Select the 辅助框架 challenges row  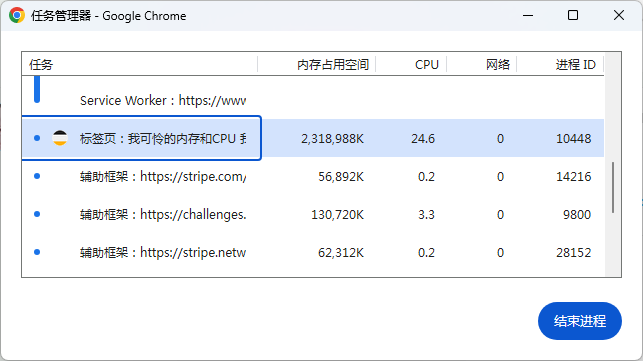pyautogui.click(x=313, y=214)
